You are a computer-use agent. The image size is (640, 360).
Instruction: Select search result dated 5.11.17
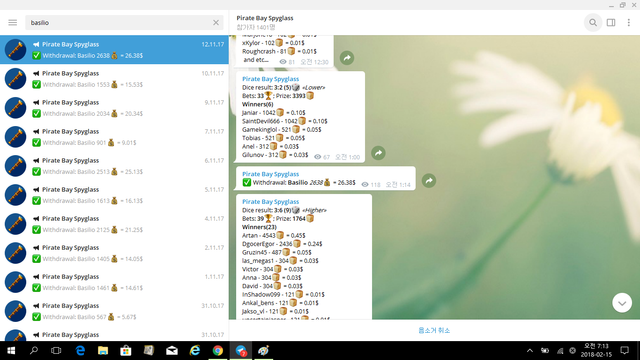pos(114,194)
